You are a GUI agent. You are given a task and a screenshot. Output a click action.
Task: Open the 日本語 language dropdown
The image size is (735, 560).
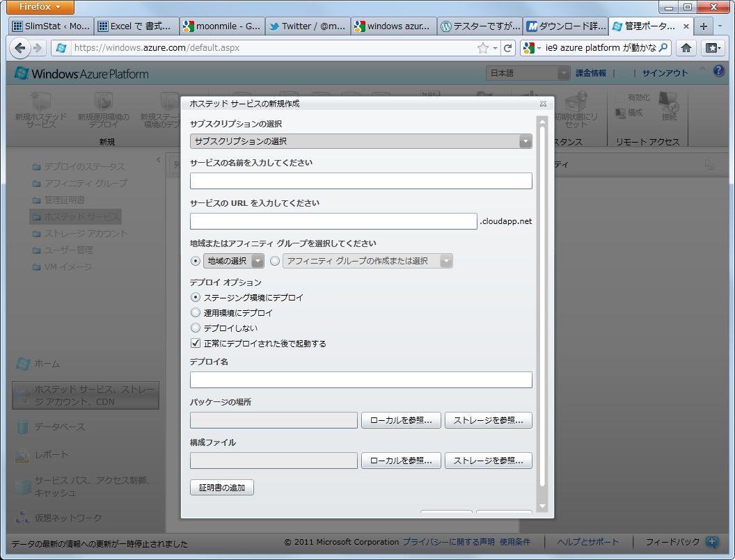click(x=528, y=73)
